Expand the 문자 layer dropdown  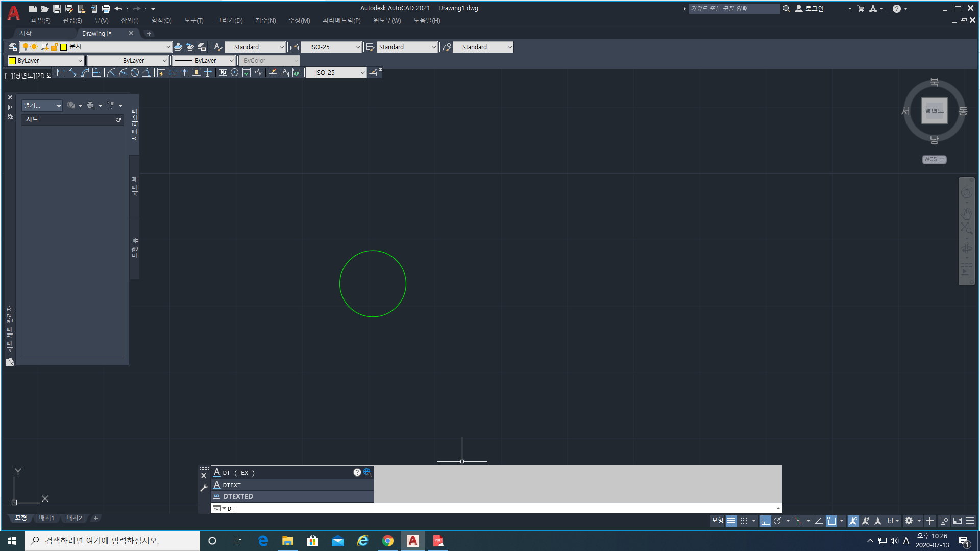tap(168, 47)
